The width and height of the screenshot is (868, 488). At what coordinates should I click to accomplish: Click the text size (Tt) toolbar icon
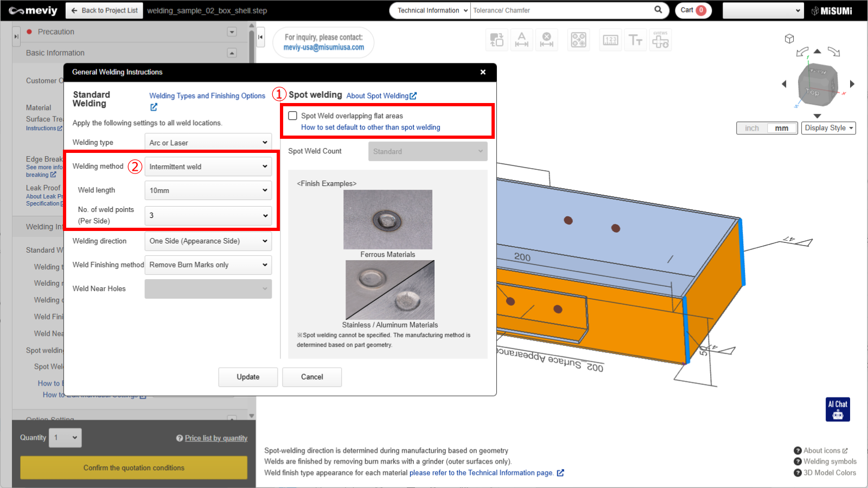pyautogui.click(x=635, y=40)
